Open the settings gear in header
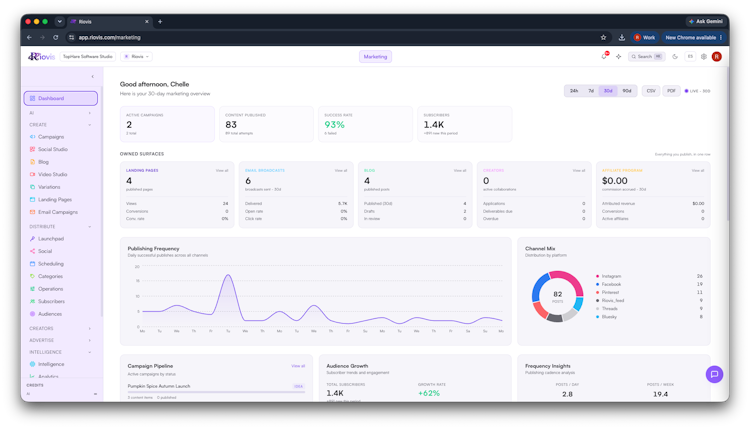This screenshot has width=750, height=429. coord(704,56)
